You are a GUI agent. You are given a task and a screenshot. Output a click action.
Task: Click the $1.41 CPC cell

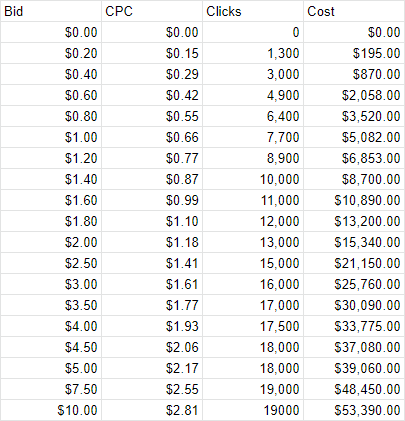[152, 263]
